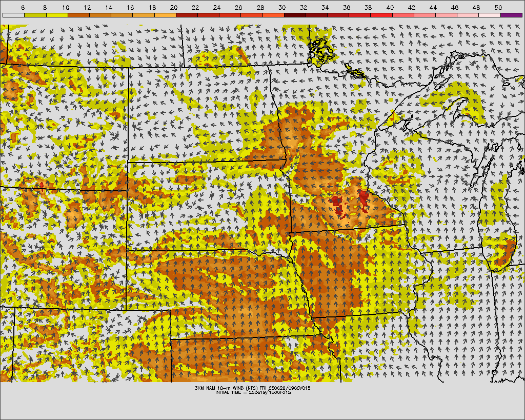Click the 28–30 knot orange-red swatch
This screenshot has width=525, height=420.
pos(274,15)
